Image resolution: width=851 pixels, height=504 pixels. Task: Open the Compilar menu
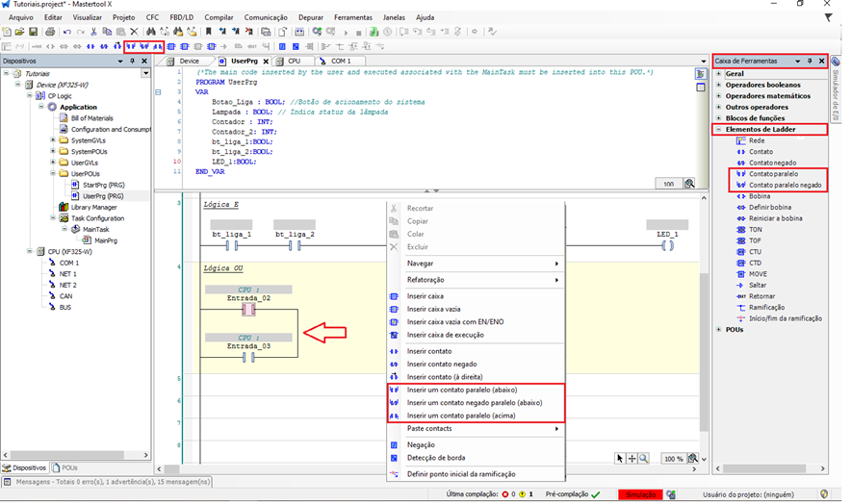point(217,17)
